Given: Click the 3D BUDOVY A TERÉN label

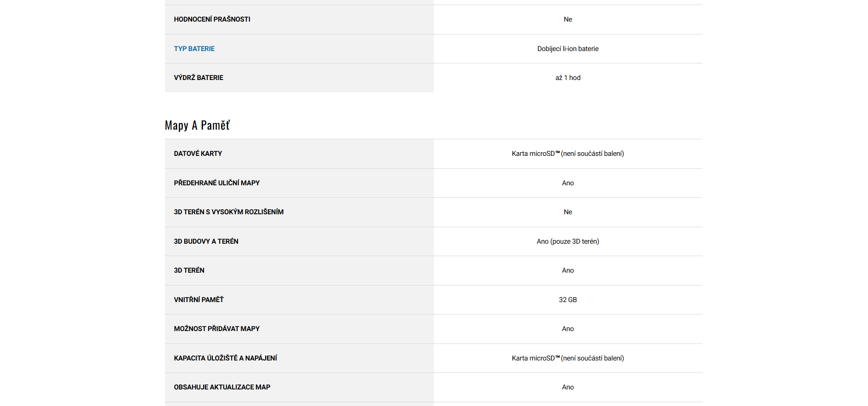Looking at the screenshot, I should (x=206, y=241).
